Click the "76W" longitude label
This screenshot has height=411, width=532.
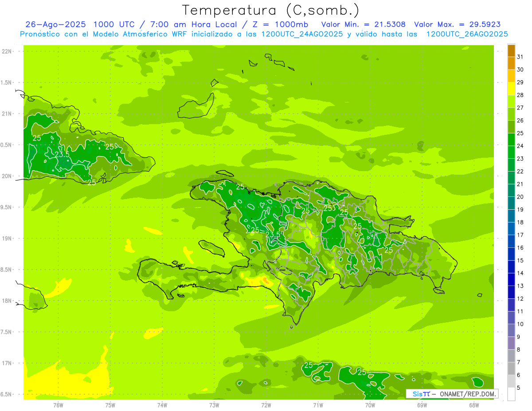(58, 405)
